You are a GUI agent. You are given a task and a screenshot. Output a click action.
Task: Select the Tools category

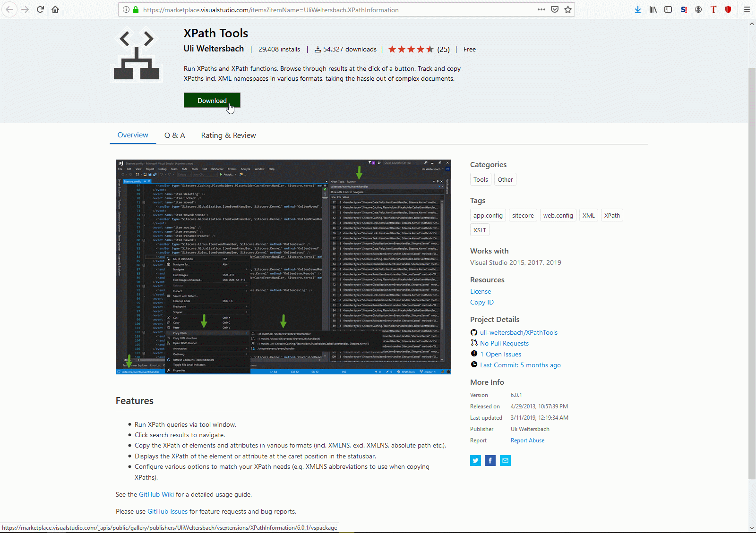pos(481,179)
